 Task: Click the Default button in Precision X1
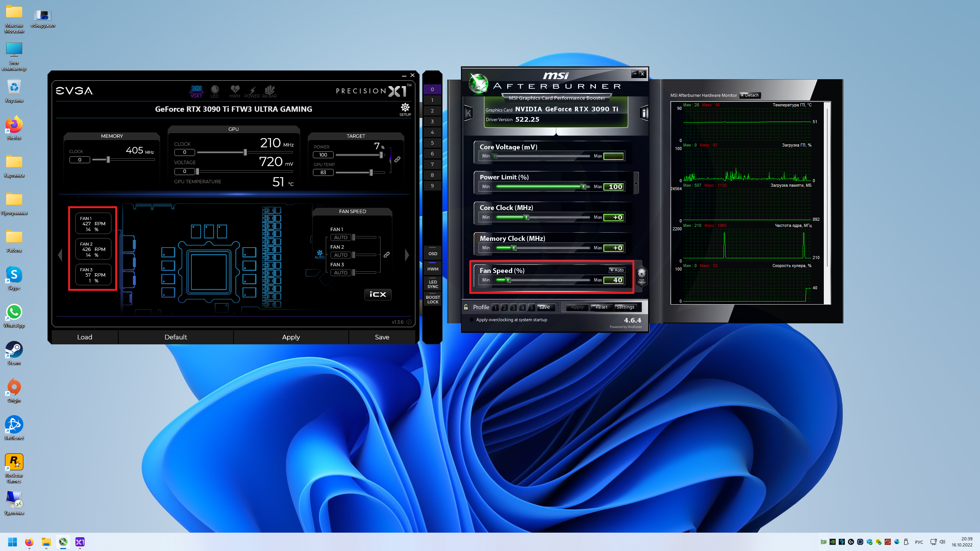(x=176, y=337)
